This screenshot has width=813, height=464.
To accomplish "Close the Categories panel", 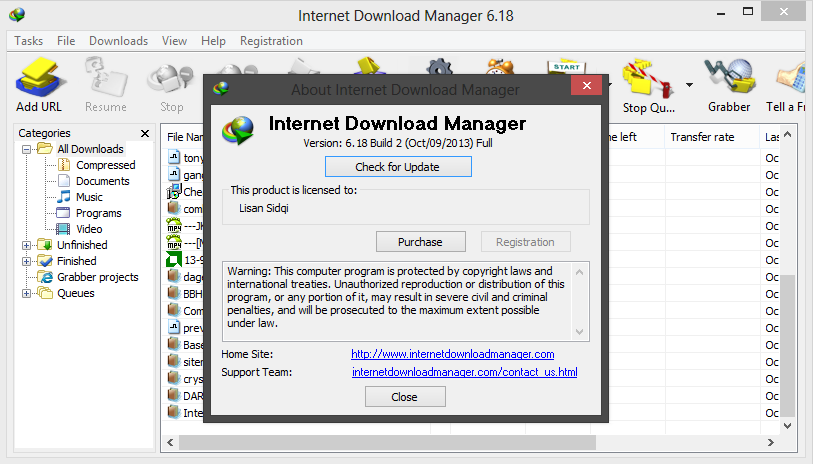I will point(145,133).
